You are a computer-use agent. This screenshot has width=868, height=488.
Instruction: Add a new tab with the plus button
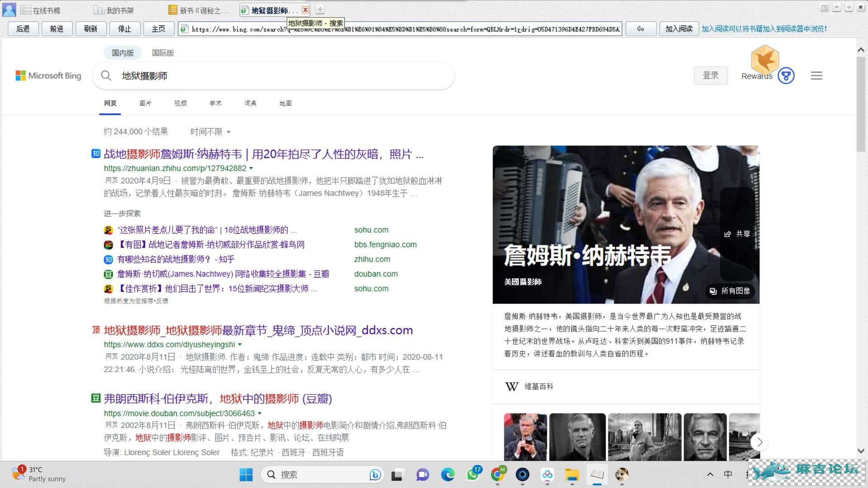coord(320,9)
